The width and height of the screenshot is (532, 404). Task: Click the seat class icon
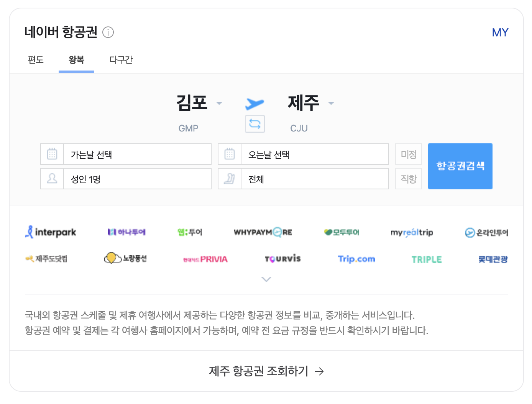pyautogui.click(x=230, y=179)
